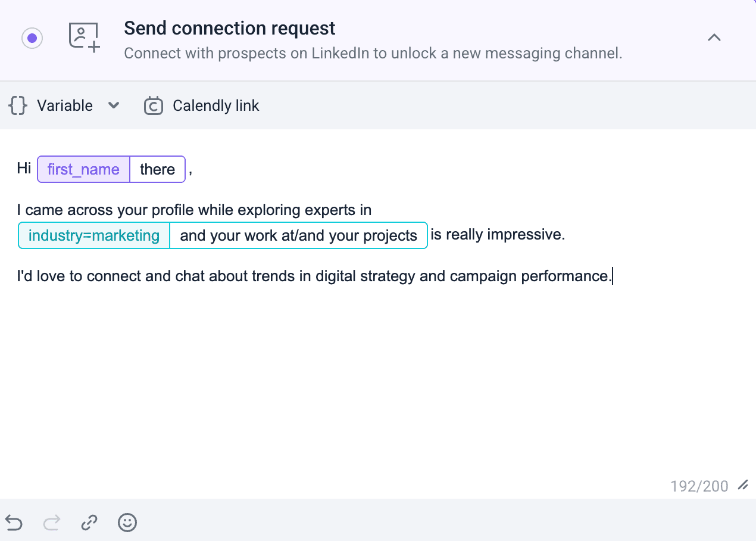Image resolution: width=756 pixels, height=541 pixels.
Task: Click the Undo arrow icon
Action: pyautogui.click(x=14, y=523)
